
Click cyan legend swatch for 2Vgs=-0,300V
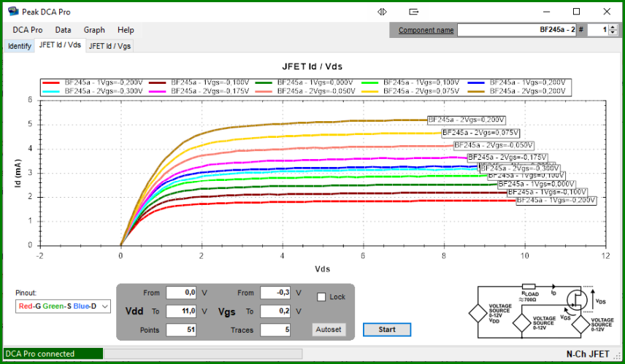[51, 91]
